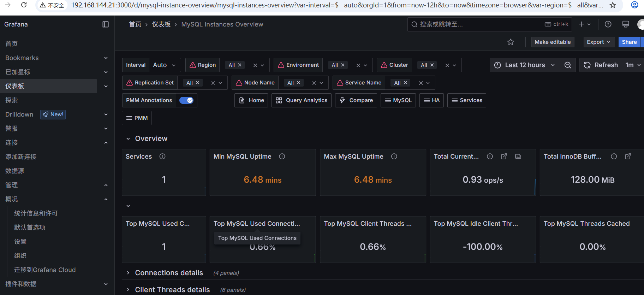Show info tooltip for Min MySQL Uptime
Viewport: 644px width, 295px height.
point(282,156)
